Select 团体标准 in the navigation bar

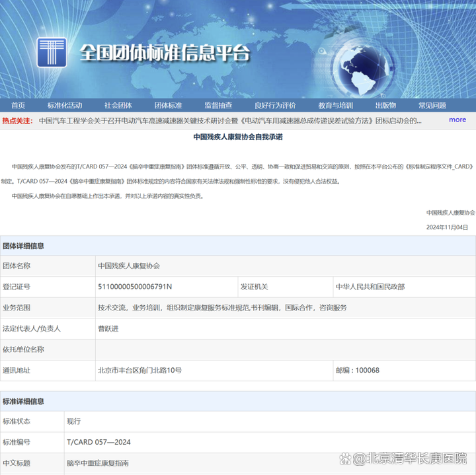click(168, 106)
